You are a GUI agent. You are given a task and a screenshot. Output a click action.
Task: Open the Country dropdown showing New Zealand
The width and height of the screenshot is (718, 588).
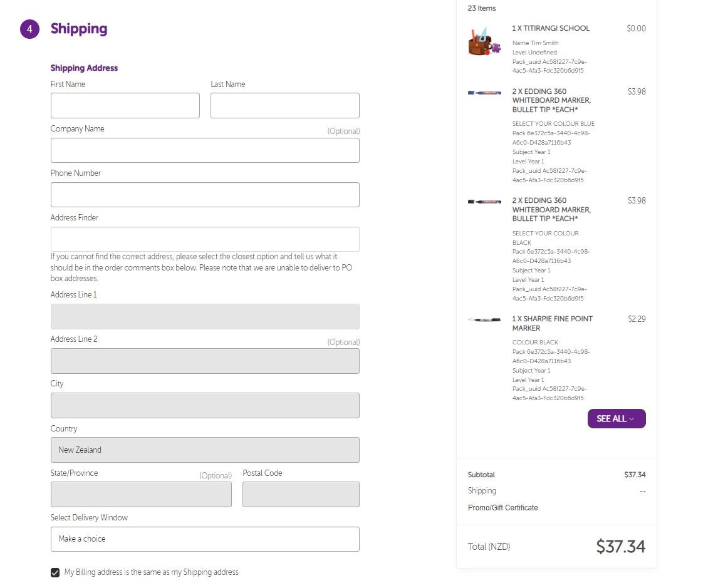pos(205,450)
